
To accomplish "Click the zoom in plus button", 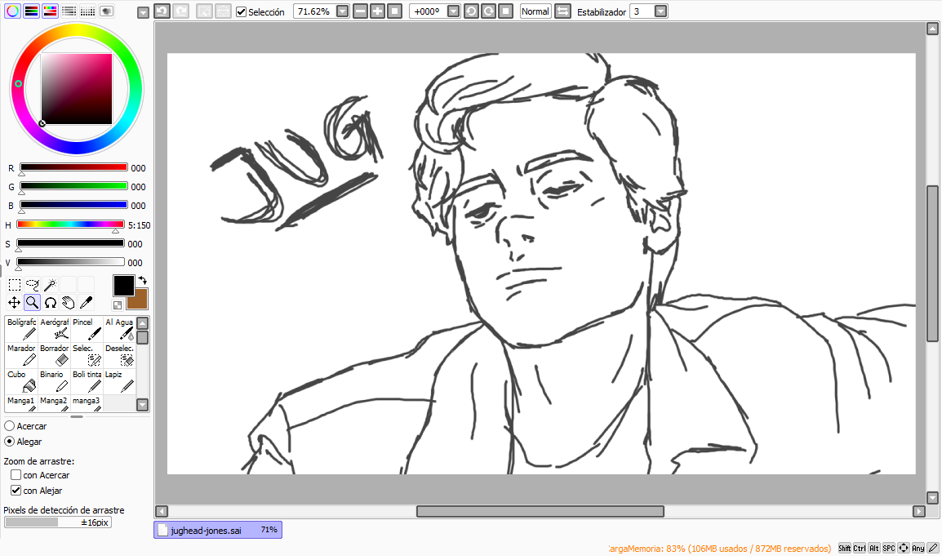I will 377,11.
